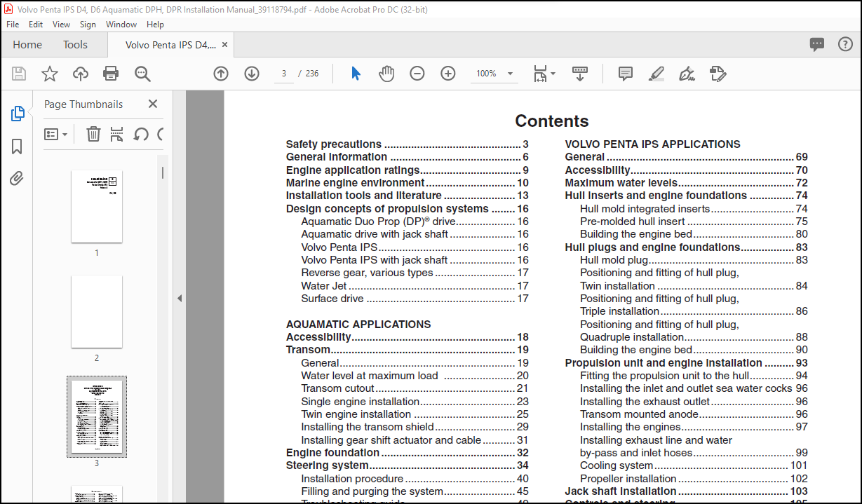Click the 'Transom mounted anode' entry
Screen dimensions: 862x504
click(694, 414)
